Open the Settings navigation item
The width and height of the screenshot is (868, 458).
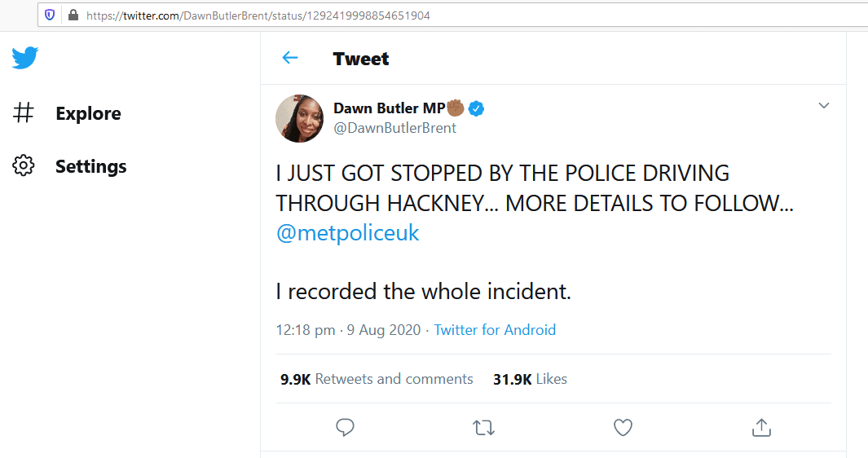(90, 166)
